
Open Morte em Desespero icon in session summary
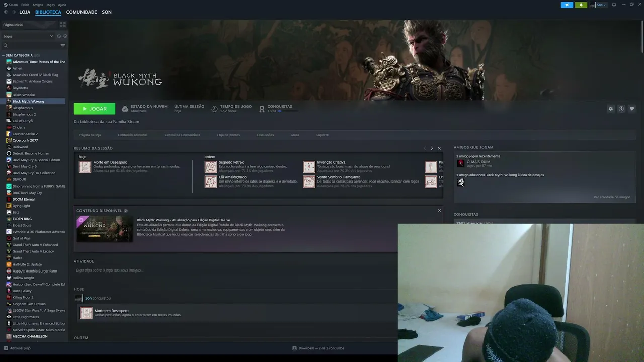[x=85, y=167]
